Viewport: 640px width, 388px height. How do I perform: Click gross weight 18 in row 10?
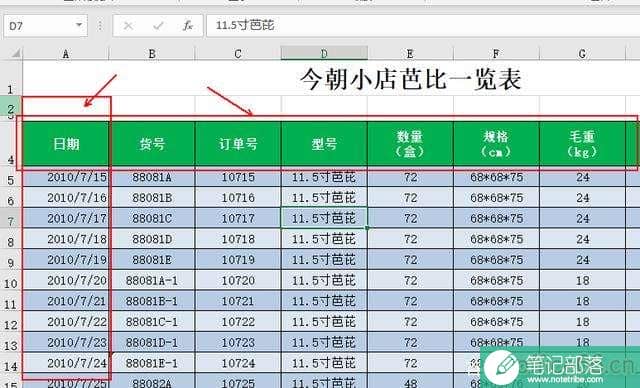pos(582,281)
